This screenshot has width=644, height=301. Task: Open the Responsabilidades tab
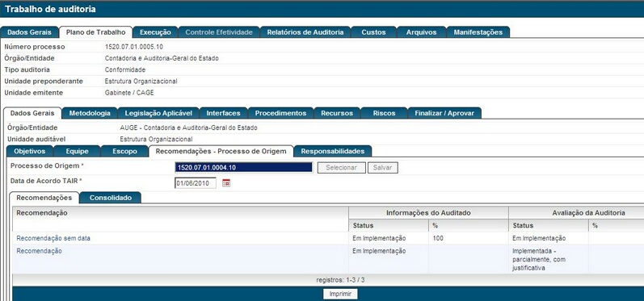point(333,152)
